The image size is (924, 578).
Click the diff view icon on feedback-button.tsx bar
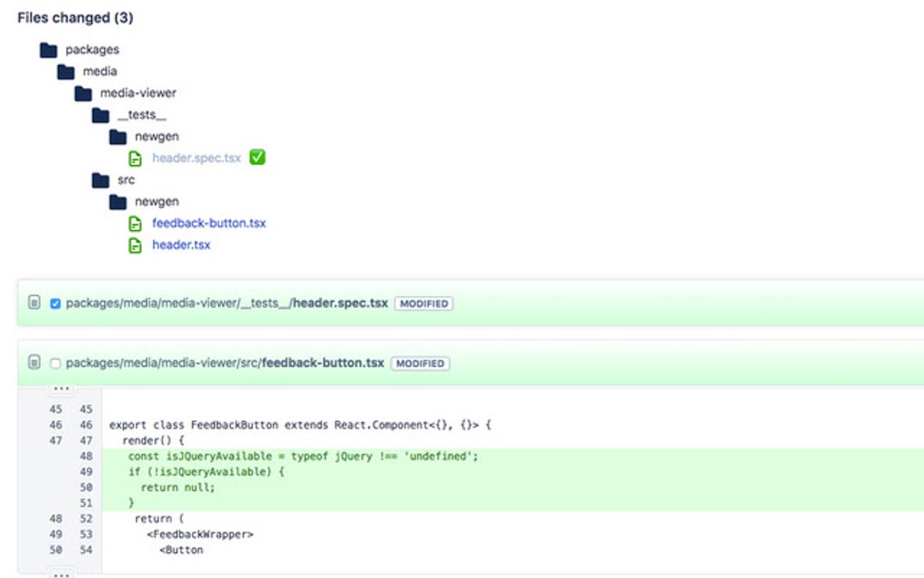[x=34, y=362]
